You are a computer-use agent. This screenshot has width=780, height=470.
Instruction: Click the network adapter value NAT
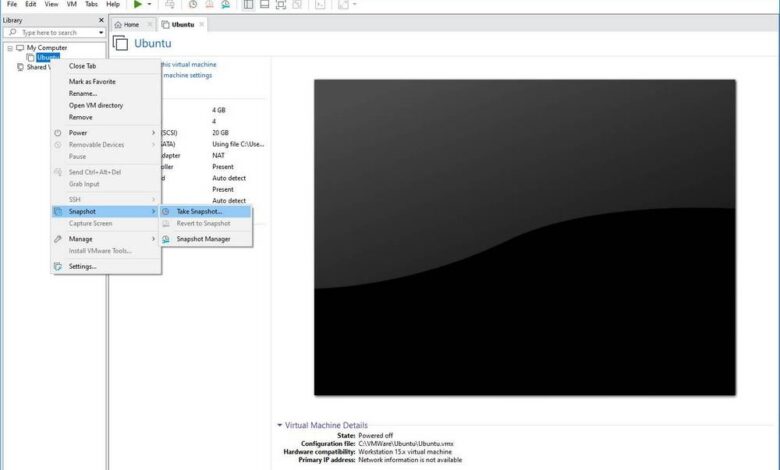(x=218, y=155)
